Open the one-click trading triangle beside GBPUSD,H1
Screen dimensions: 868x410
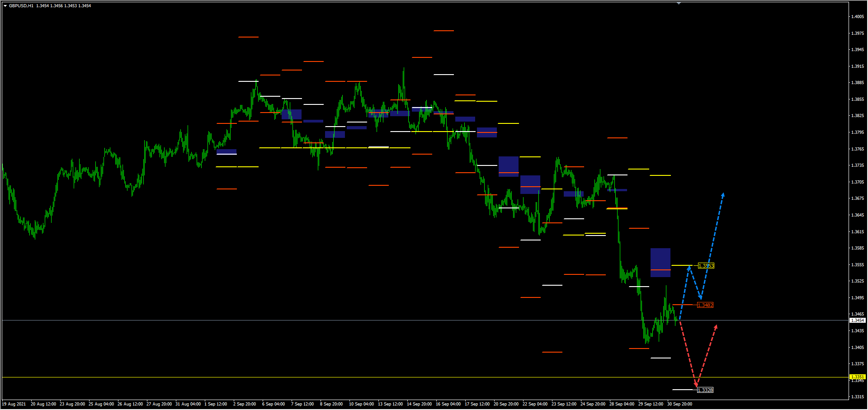tap(5, 6)
